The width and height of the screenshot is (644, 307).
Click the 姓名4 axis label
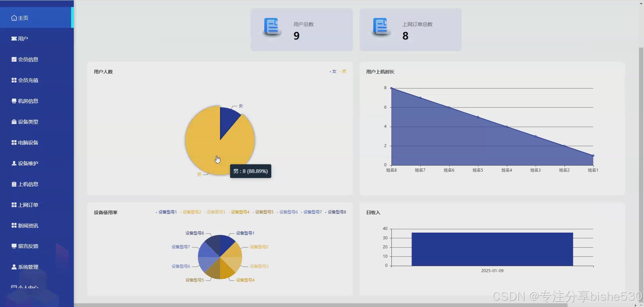pyautogui.click(x=507, y=170)
